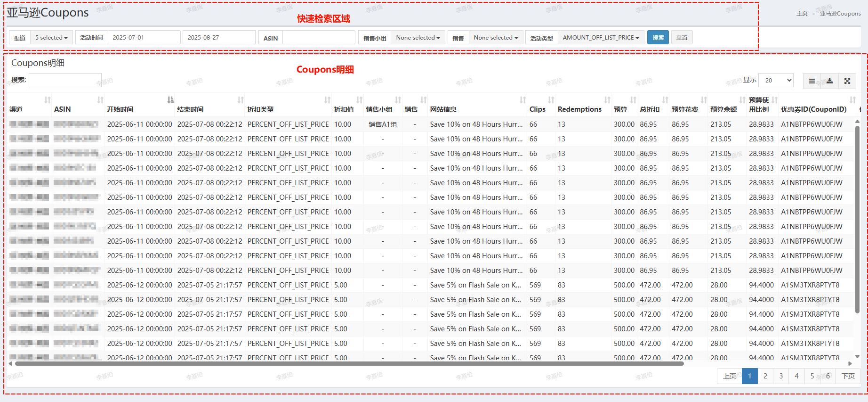Click the 开始时间 column header text
This screenshot has height=402, width=868.
120,109
